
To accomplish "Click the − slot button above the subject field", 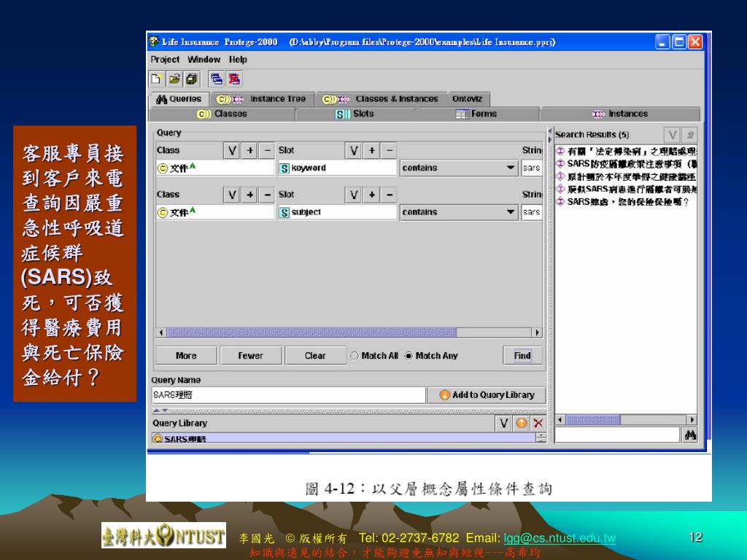I will pos(390,195).
